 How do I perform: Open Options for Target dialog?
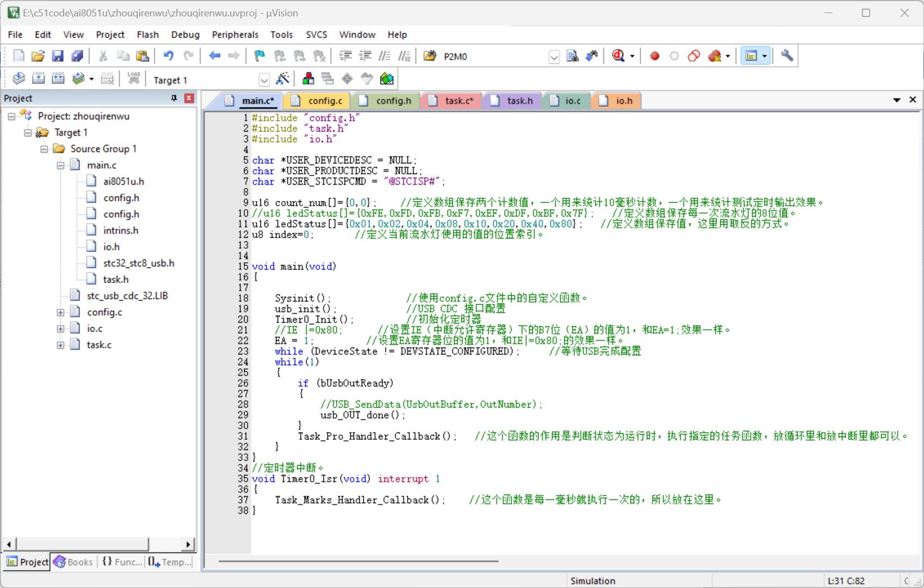tap(283, 79)
